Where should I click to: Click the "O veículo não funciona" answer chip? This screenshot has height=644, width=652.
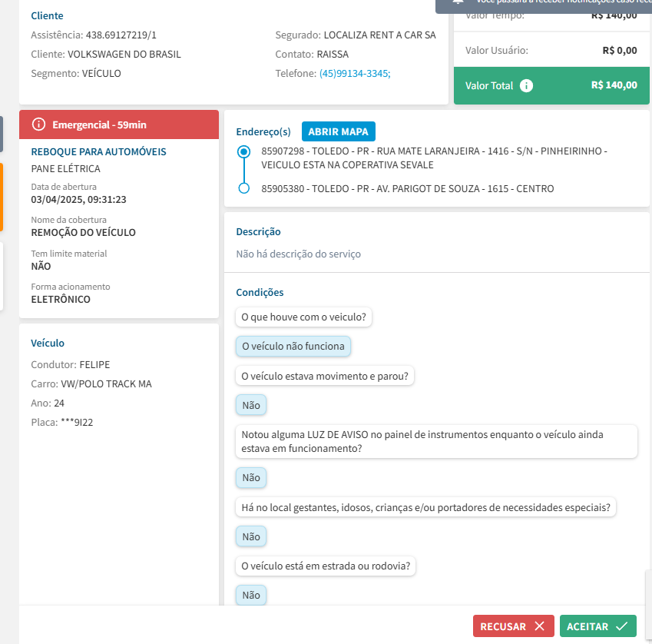293,347
